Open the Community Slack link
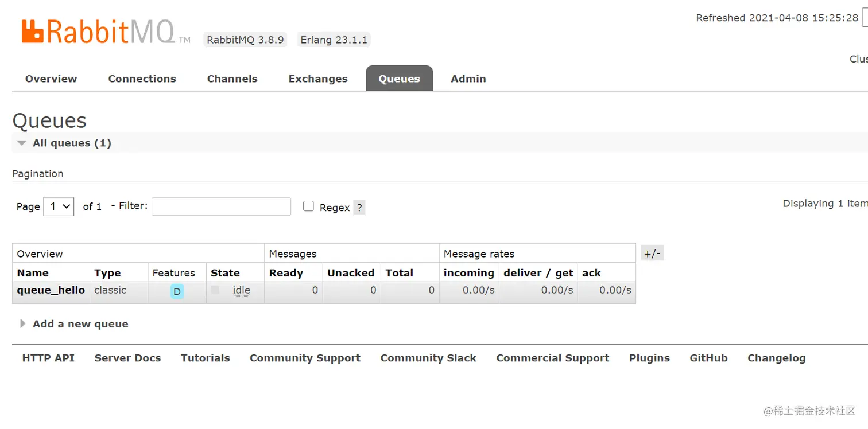 tap(428, 358)
